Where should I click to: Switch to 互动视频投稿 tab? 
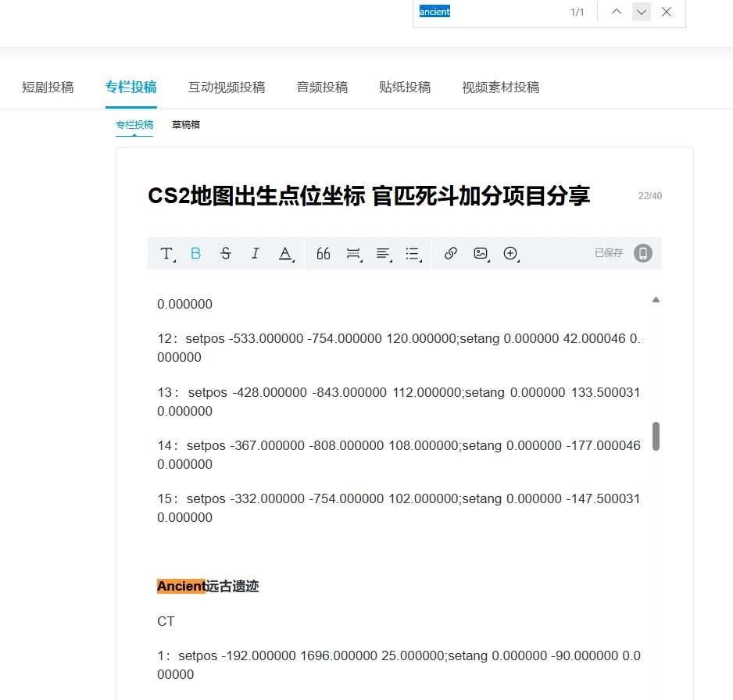pos(227,87)
